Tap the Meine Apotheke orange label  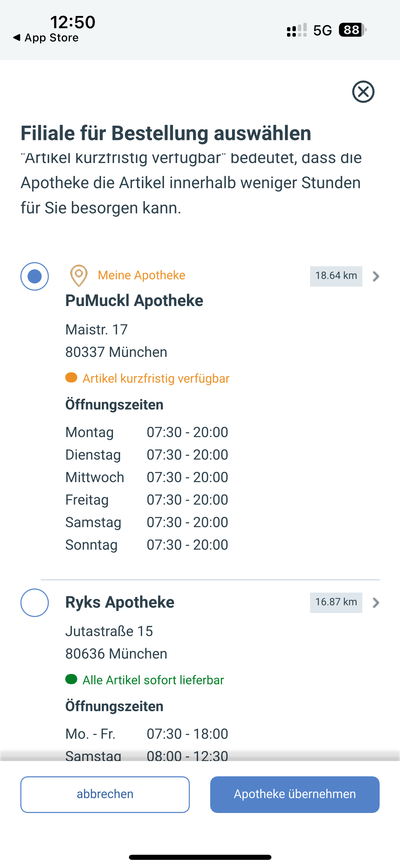click(x=141, y=275)
